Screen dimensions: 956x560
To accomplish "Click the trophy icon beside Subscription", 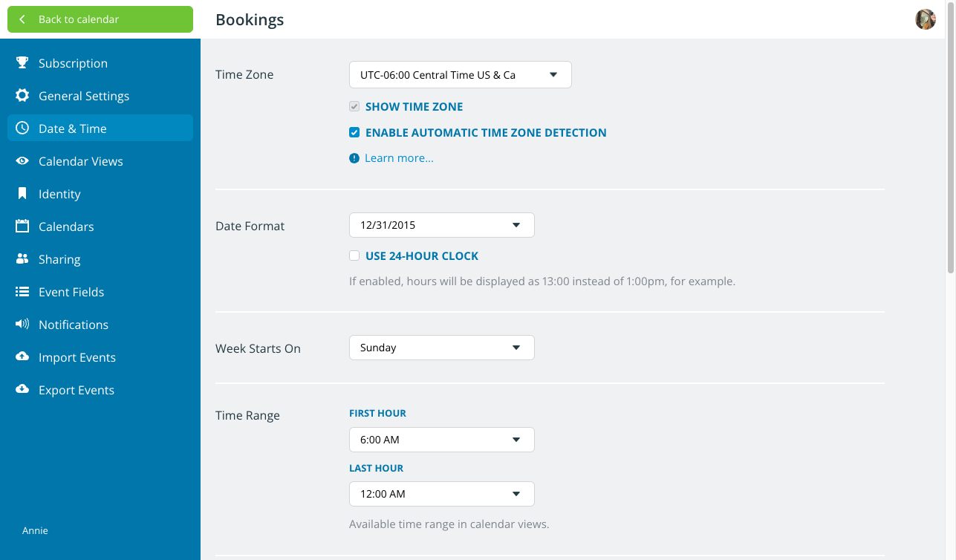I will (x=22, y=63).
